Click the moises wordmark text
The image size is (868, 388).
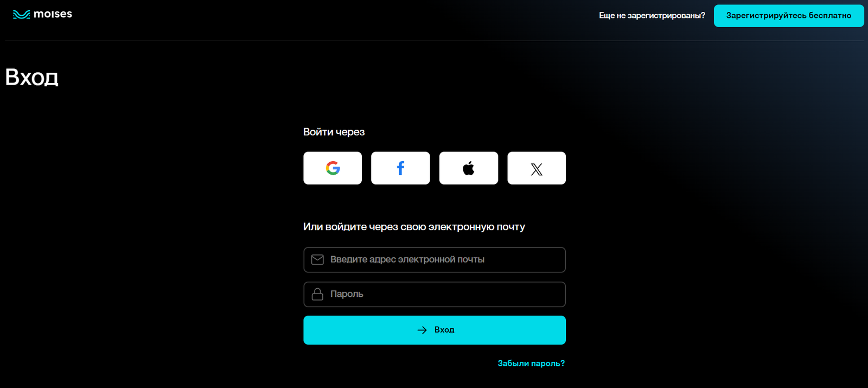[53, 14]
